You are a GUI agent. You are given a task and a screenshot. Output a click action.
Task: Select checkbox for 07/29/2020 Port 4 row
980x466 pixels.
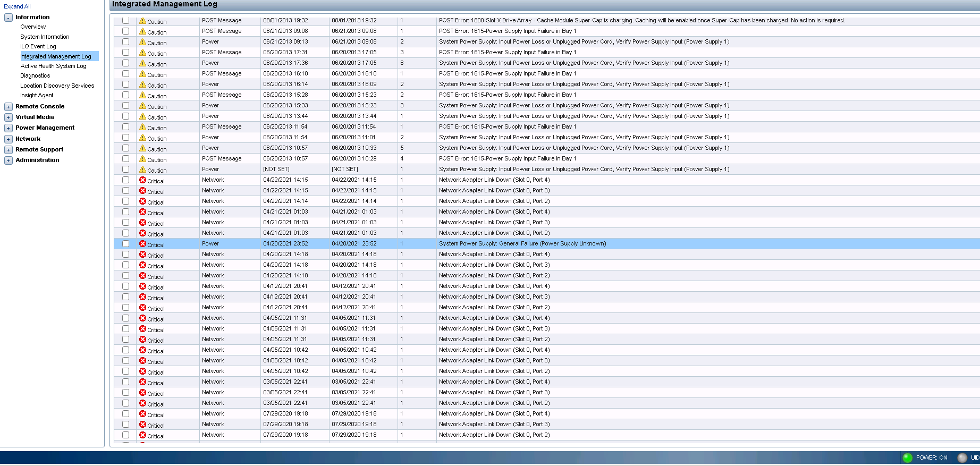125,413
